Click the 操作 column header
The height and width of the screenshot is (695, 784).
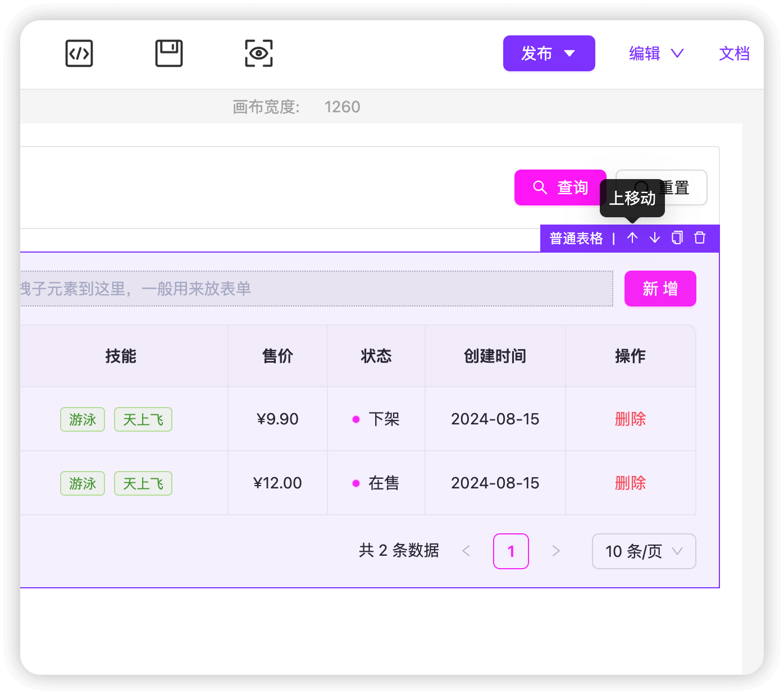pyautogui.click(x=630, y=356)
